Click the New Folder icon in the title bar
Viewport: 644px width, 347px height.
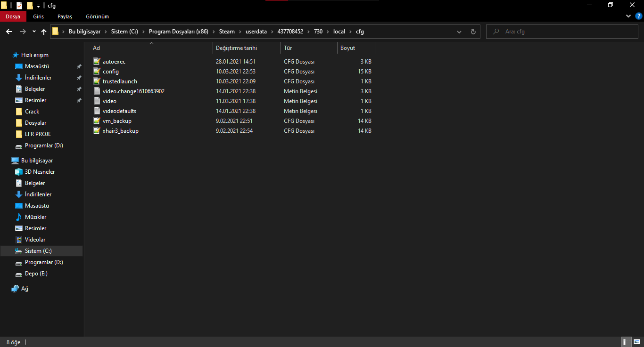pos(30,6)
